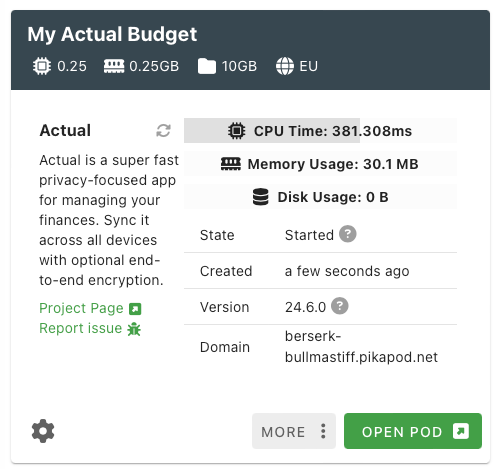Click the help icon next to version 24.6.0
The height and width of the screenshot is (469, 498).
click(x=340, y=306)
